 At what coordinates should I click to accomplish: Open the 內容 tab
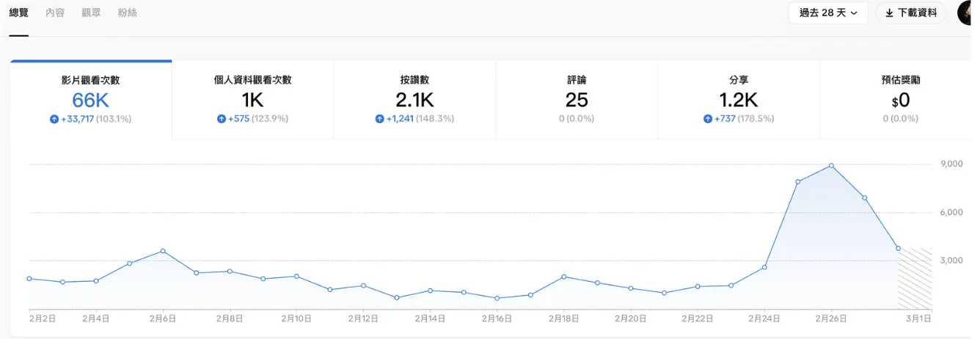pos(55,13)
